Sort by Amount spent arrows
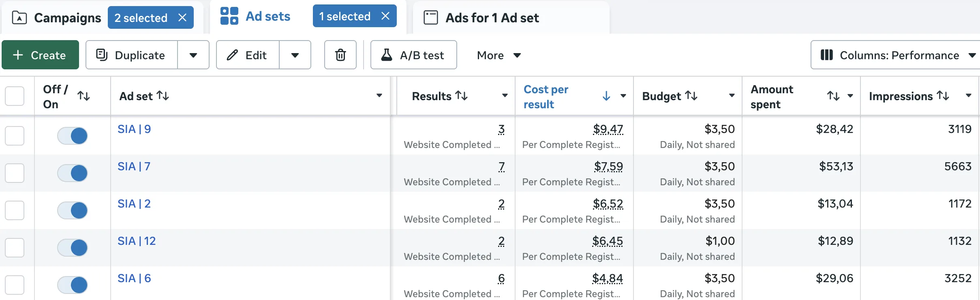 click(x=833, y=96)
